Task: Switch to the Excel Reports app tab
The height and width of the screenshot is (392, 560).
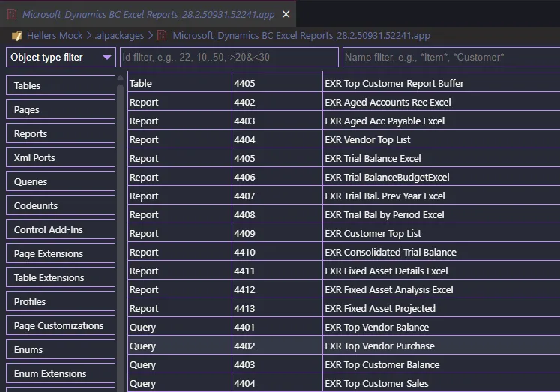Action: click(148, 14)
